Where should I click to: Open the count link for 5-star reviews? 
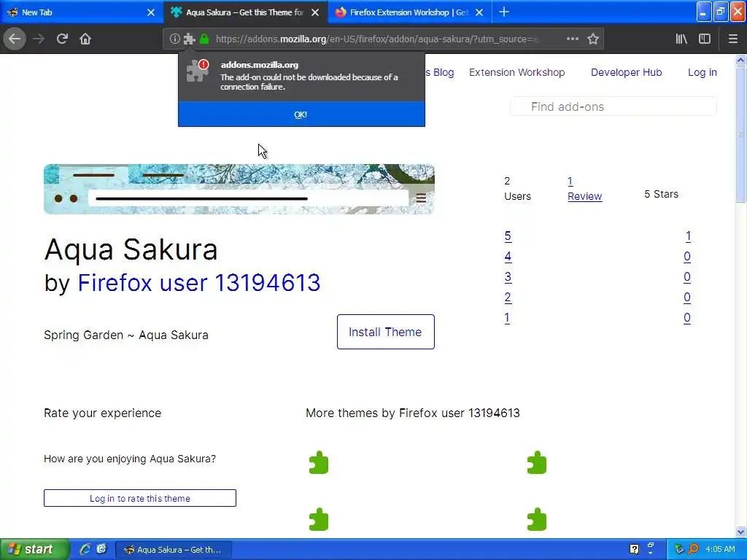coord(688,236)
